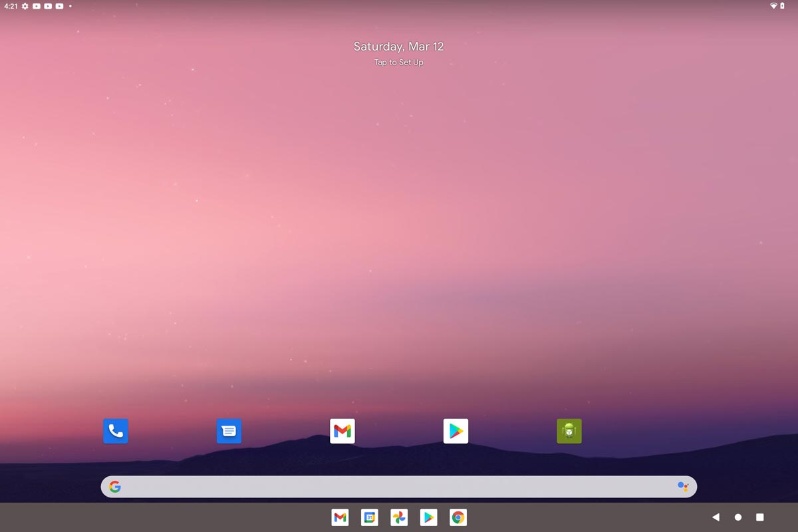Launch the blue Messages app

229,431
